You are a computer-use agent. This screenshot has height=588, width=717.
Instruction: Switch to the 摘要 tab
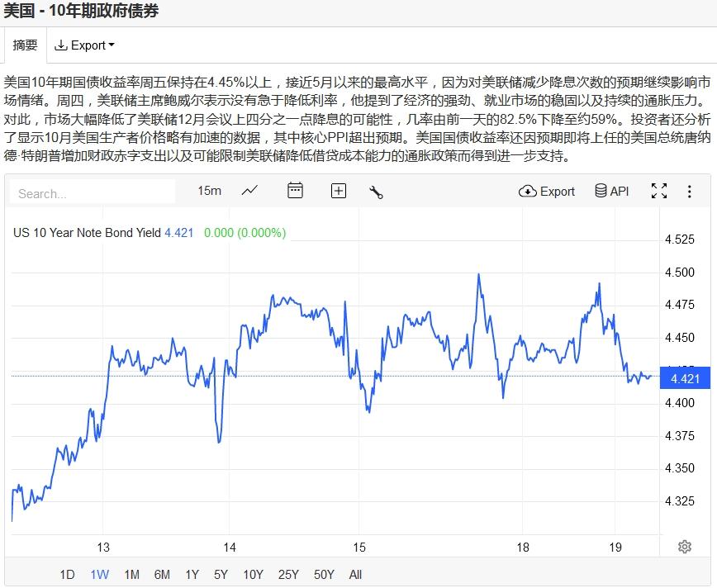point(26,45)
